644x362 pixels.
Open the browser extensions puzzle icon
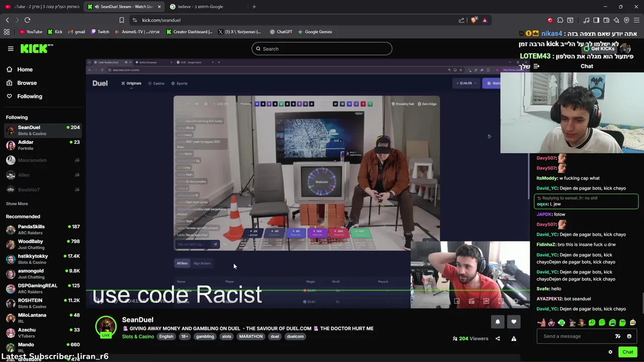560,20
